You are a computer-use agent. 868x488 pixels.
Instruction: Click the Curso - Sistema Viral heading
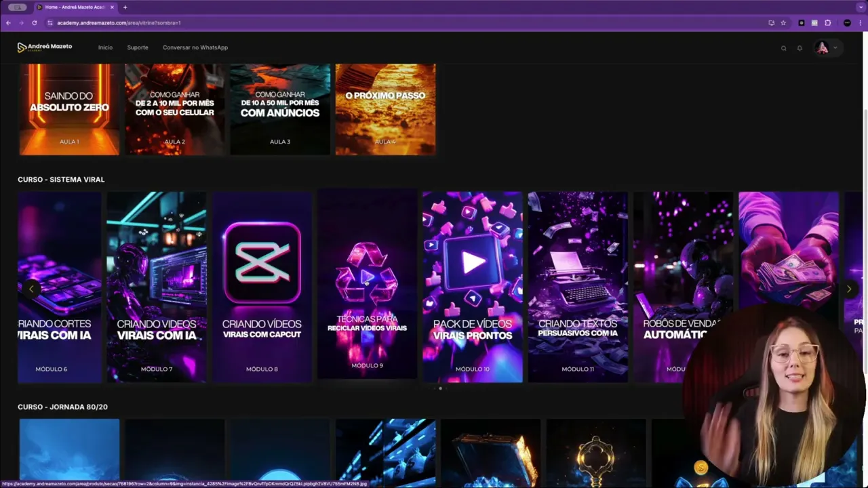(61, 180)
